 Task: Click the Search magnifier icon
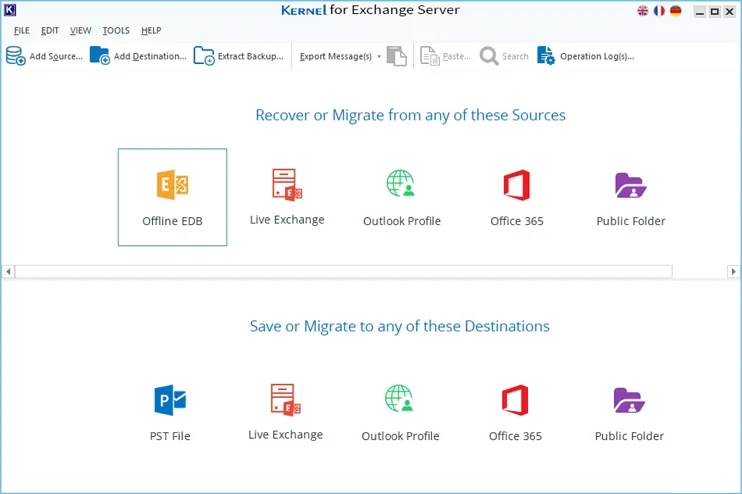(x=489, y=56)
